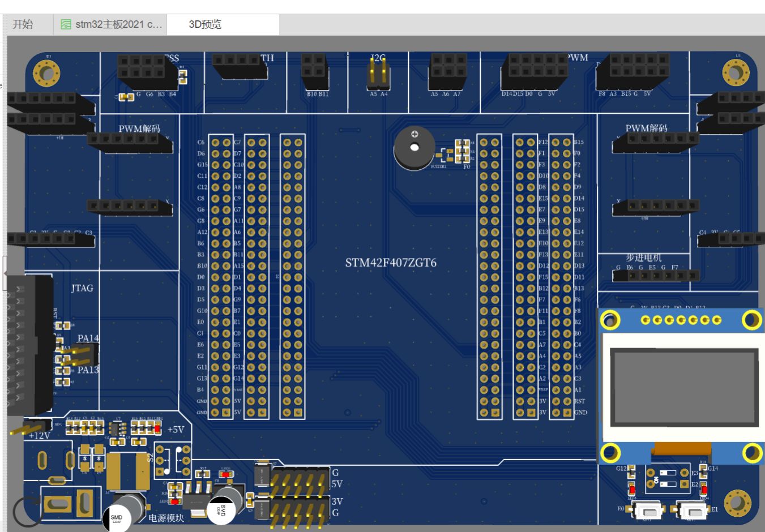Click the PA14 label on the board
765x532 pixels.
[88, 338]
